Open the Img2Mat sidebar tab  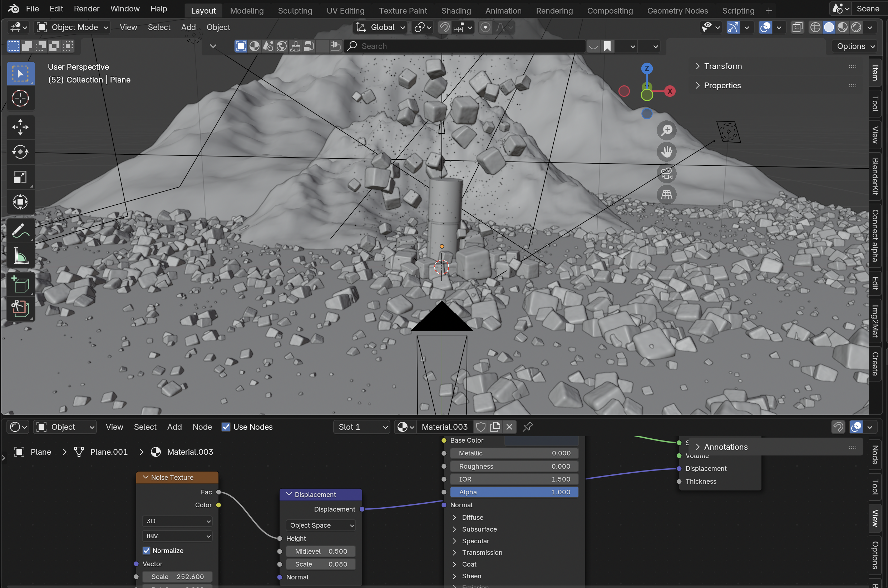(875, 321)
